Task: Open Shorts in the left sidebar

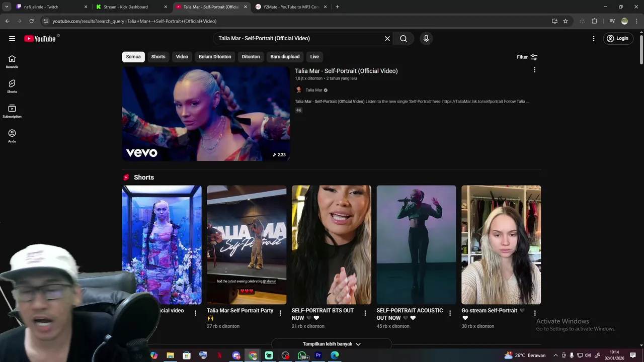Action: click(12, 86)
